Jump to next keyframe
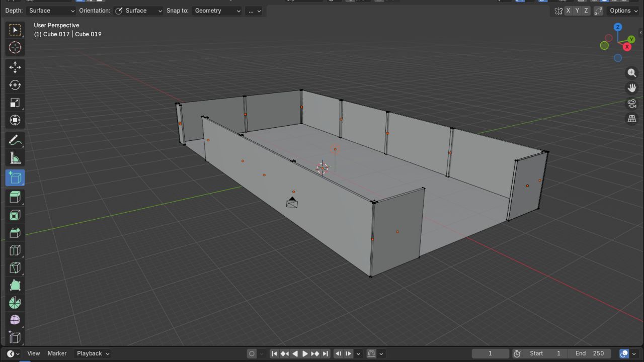 coord(315,353)
